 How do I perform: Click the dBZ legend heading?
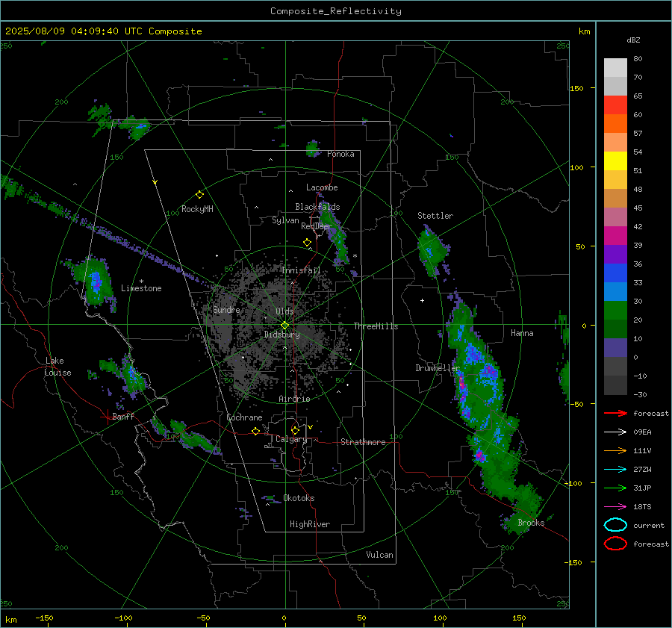633,40
